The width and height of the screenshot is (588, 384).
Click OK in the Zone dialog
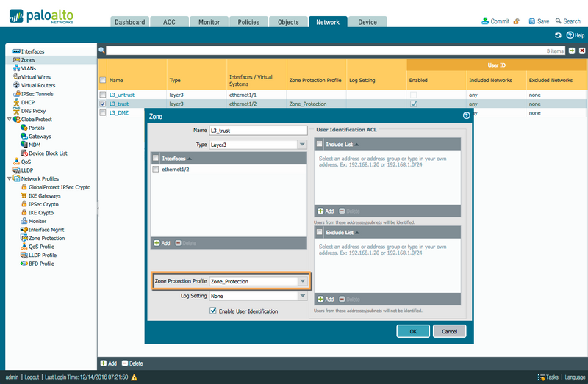tap(413, 331)
